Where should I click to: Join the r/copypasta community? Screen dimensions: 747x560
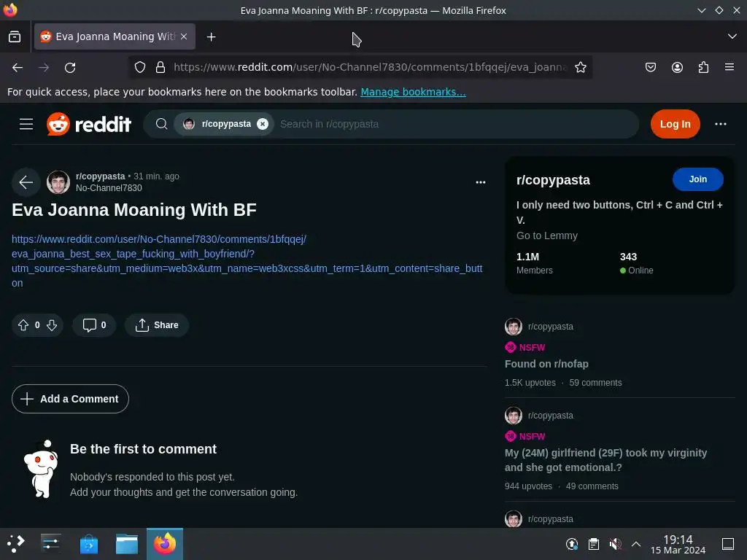click(698, 179)
